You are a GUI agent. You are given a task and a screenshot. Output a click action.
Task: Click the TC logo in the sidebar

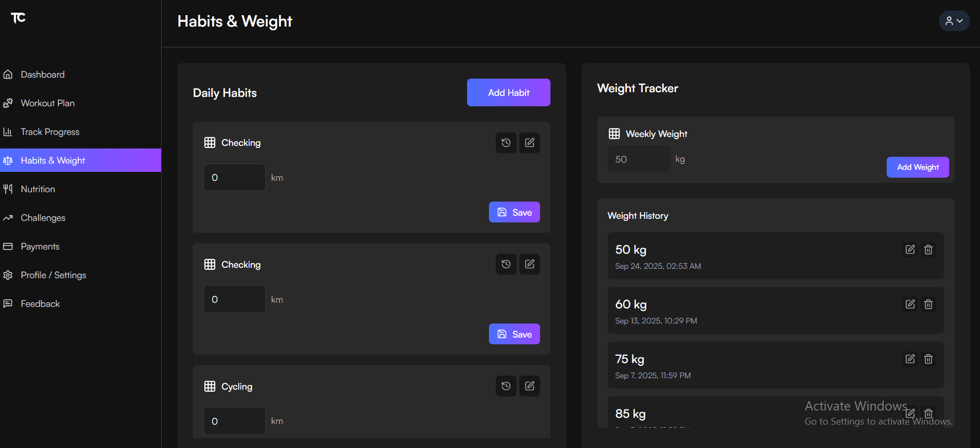pyautogui.click(x=18, y=18)
